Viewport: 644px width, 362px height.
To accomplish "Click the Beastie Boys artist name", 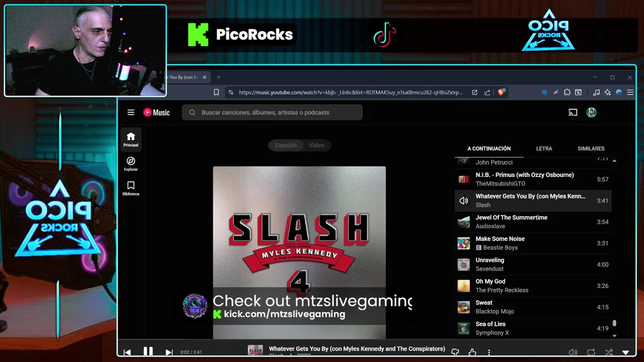I will [500, 248].
